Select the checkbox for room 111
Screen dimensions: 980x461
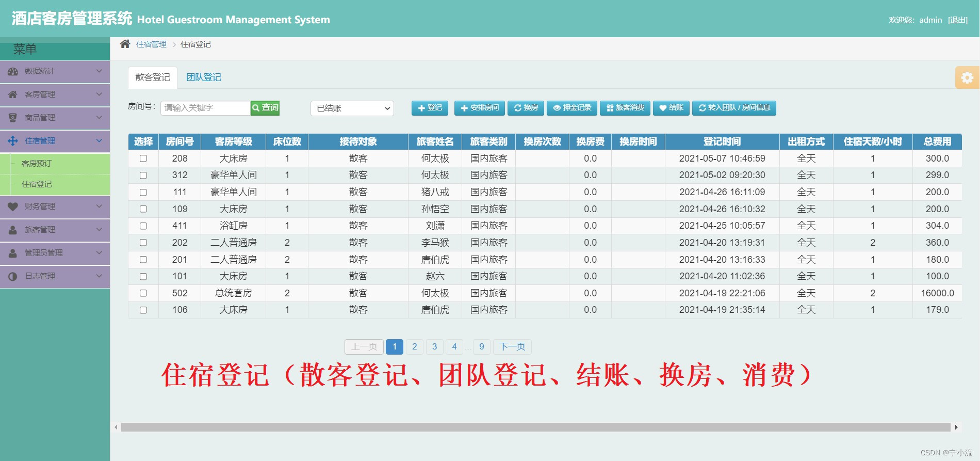(x=143, y=192)
